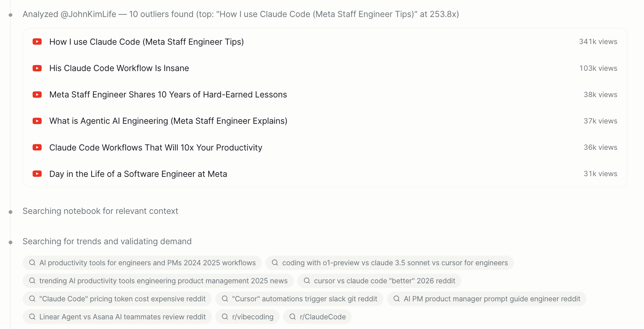This screenshot has width=644, height=329.
Task: Click search icon in r/vibecoding chip
Action: (225, 317)
